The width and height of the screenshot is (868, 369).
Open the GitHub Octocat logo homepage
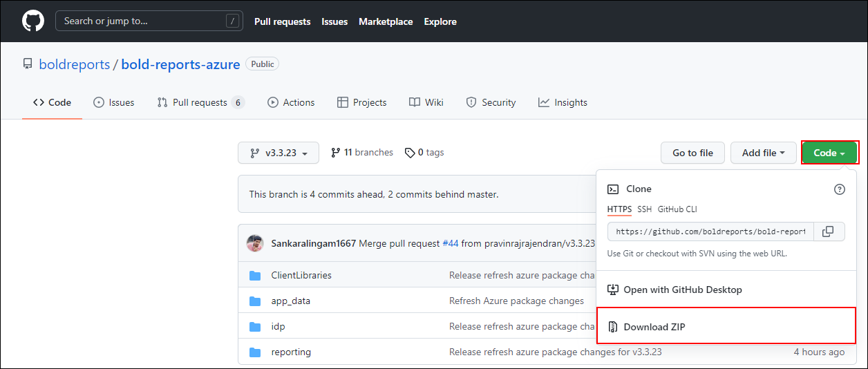(33, 21)
